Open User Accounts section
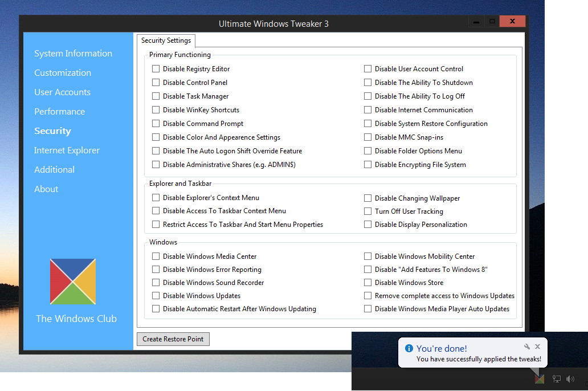 62,92
